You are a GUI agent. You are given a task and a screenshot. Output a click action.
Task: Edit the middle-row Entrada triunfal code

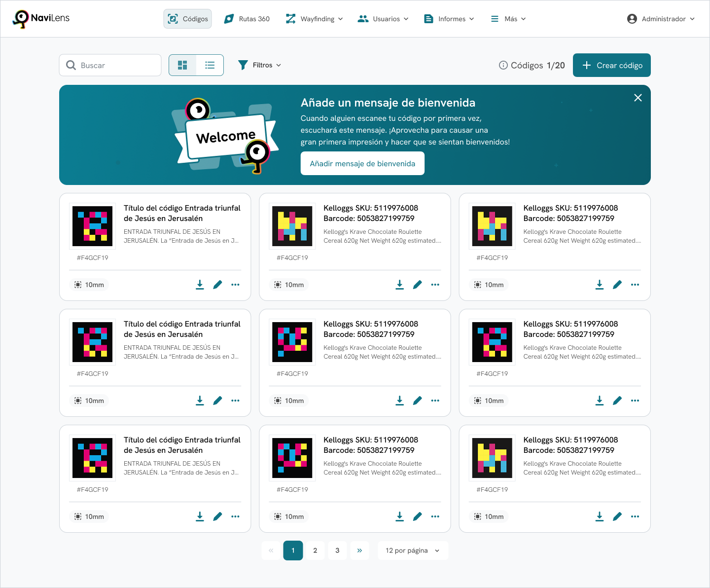(217, 401)
